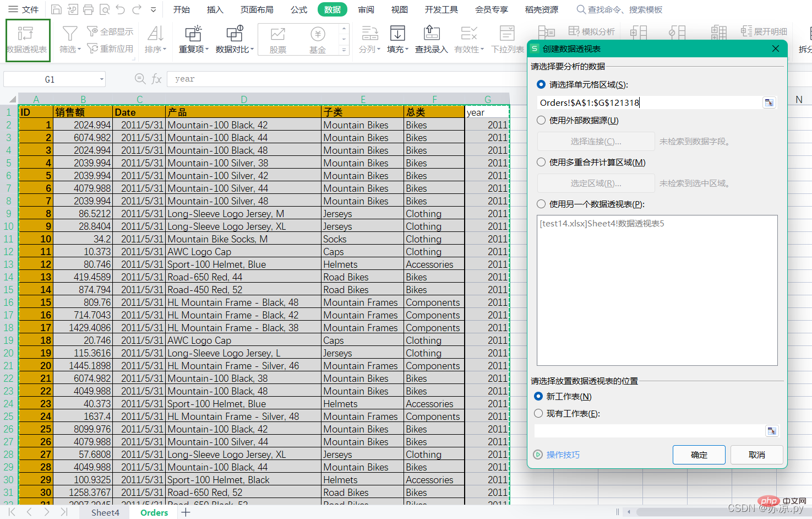Click the undo arrow in quick toolbar

point(121,9)
